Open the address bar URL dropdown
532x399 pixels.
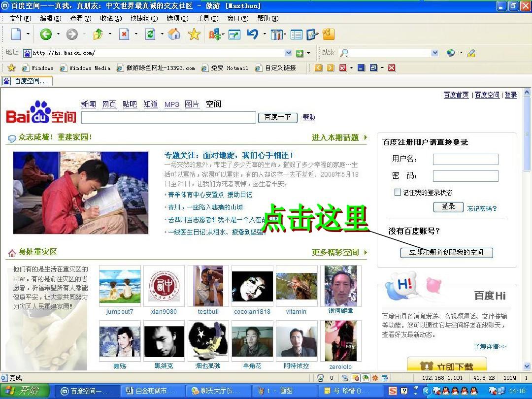pyautogui.click(x=288, y=53)
